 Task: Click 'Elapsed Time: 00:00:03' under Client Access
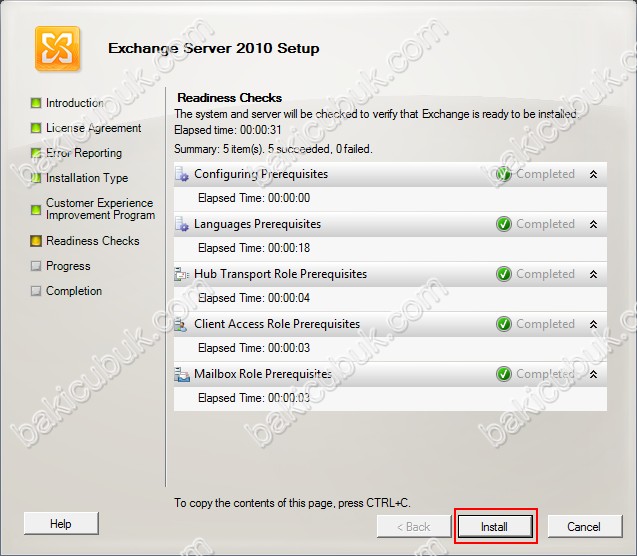click(254, 348)
